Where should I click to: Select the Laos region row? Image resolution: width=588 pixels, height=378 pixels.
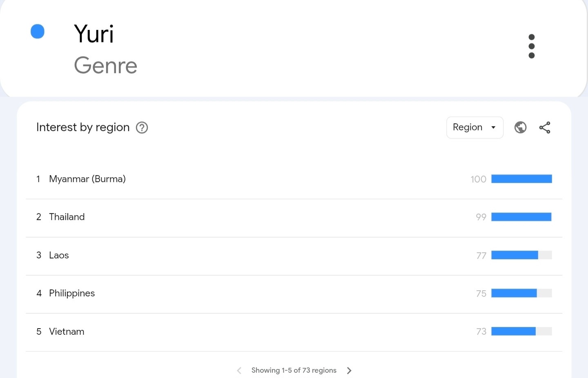click(294, 256)
